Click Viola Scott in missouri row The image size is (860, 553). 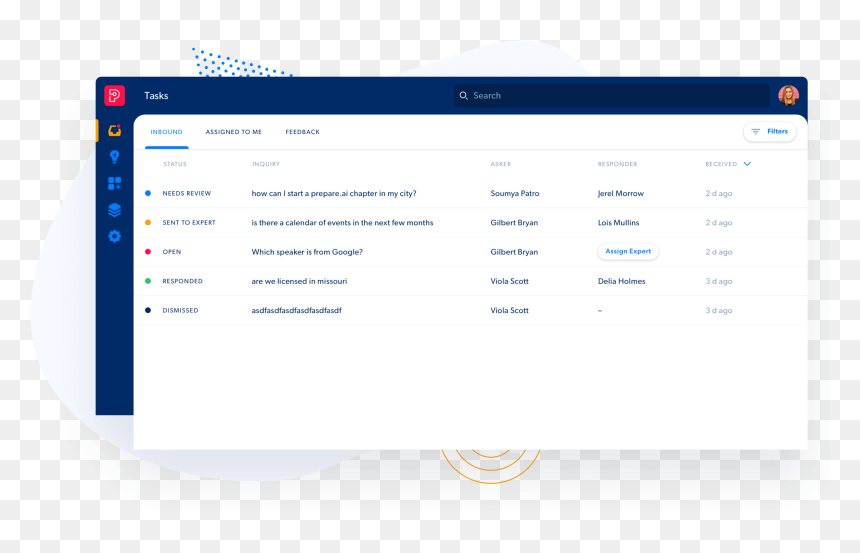pyautogui.click(x=509, y=281)
